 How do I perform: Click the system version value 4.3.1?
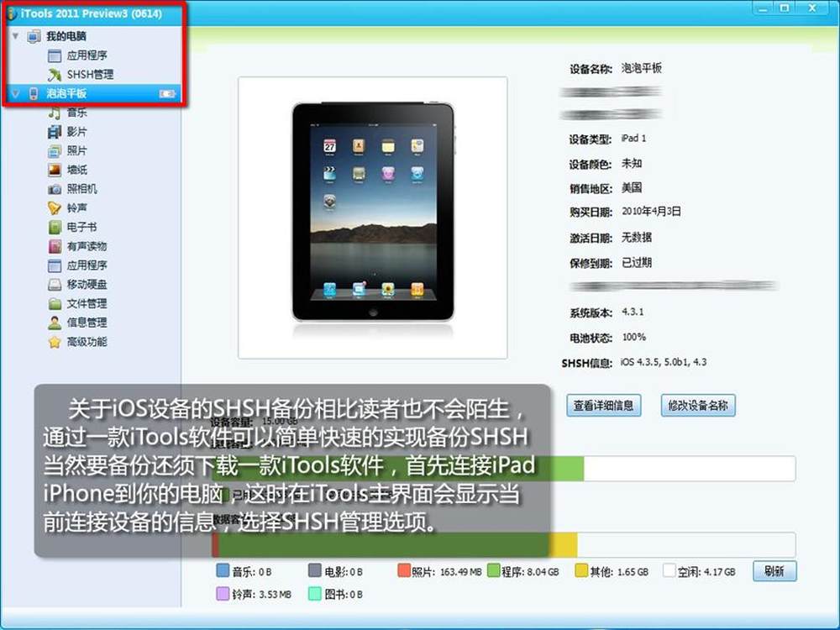pyautogui.click(x=633, y=312)
